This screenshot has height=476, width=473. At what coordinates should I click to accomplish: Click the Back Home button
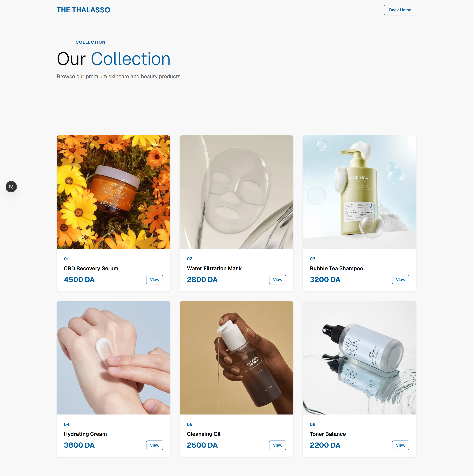coord(400,10)
